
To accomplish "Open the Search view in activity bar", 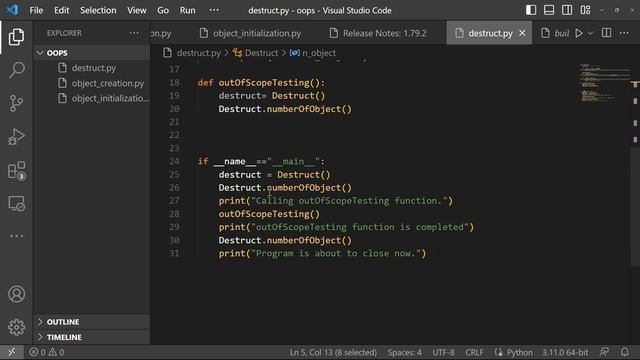I will tap(16, 70).
